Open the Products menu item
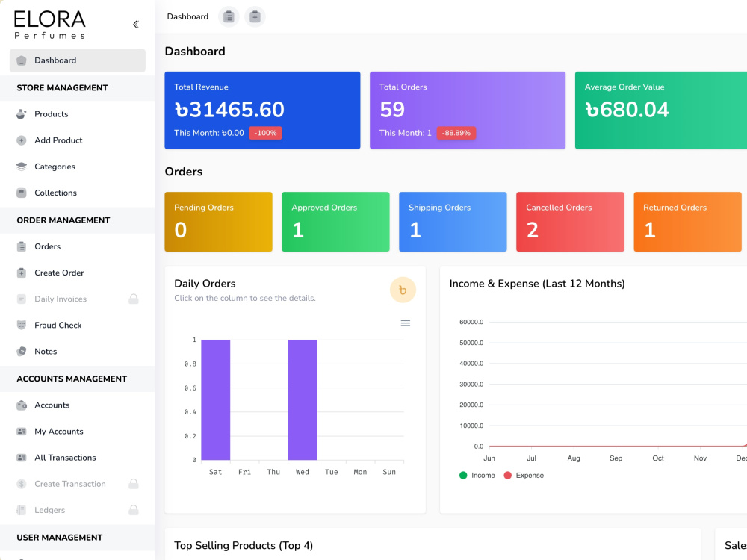 pyautogui.click(x=78, y=113)
